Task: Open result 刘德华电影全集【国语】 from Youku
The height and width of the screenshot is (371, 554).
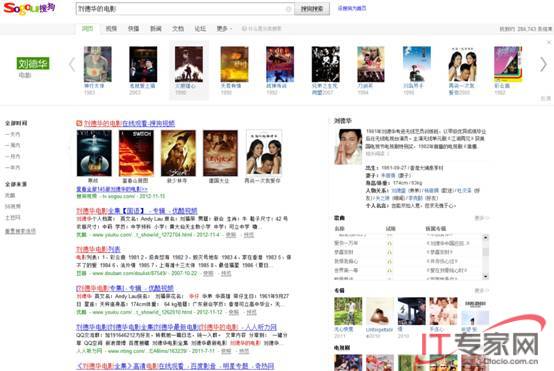Action: (x=137, y=211)
